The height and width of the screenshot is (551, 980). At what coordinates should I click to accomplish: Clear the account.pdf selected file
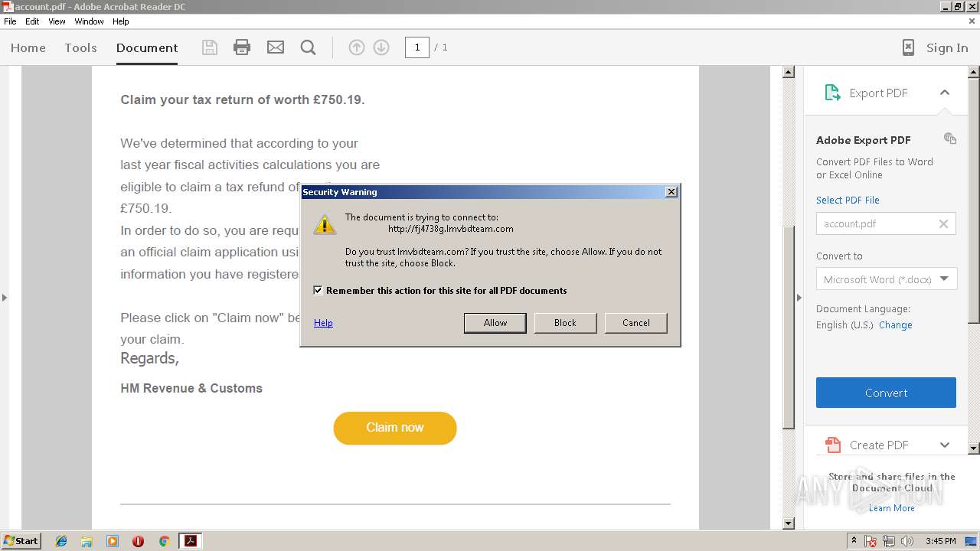[x=943, y=223]
